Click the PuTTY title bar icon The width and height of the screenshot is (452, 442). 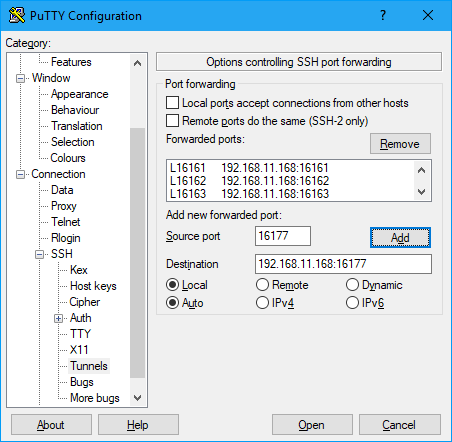17,15
